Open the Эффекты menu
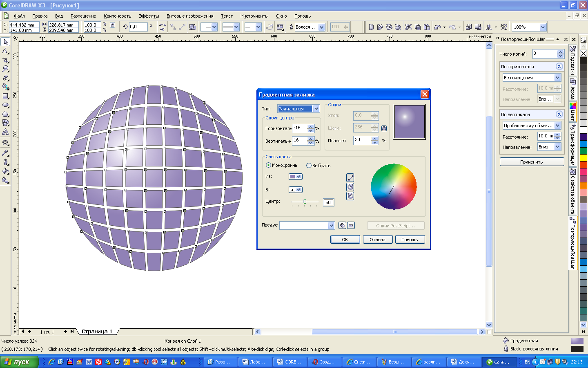The width and height of the screenshot is (588, 368). [x=149, y=16]
